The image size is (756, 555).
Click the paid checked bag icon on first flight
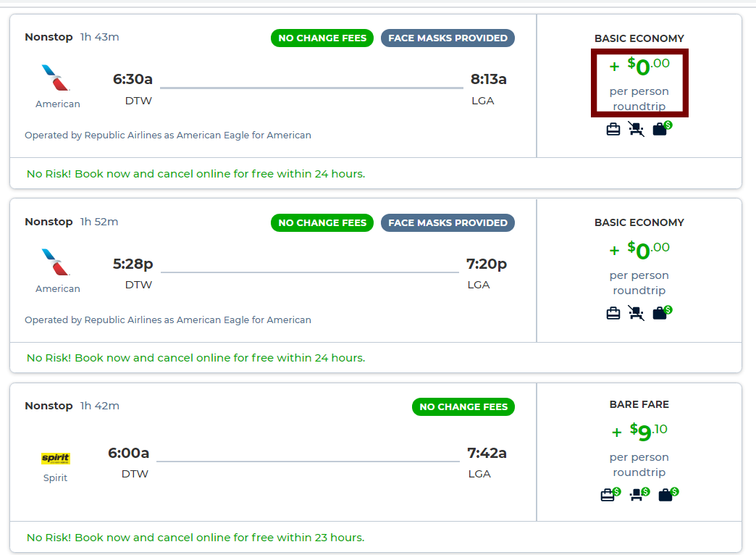662,128
